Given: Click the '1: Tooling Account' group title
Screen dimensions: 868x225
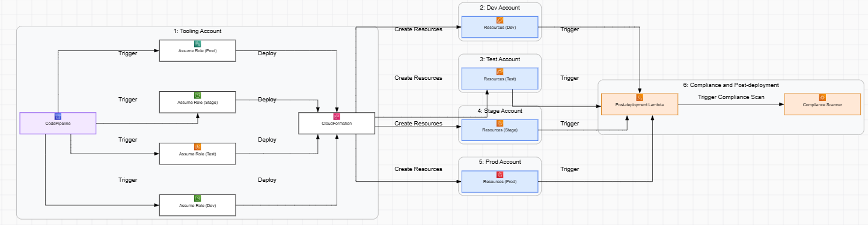Looking at the screenshot, I should click(x=197, y=31).
